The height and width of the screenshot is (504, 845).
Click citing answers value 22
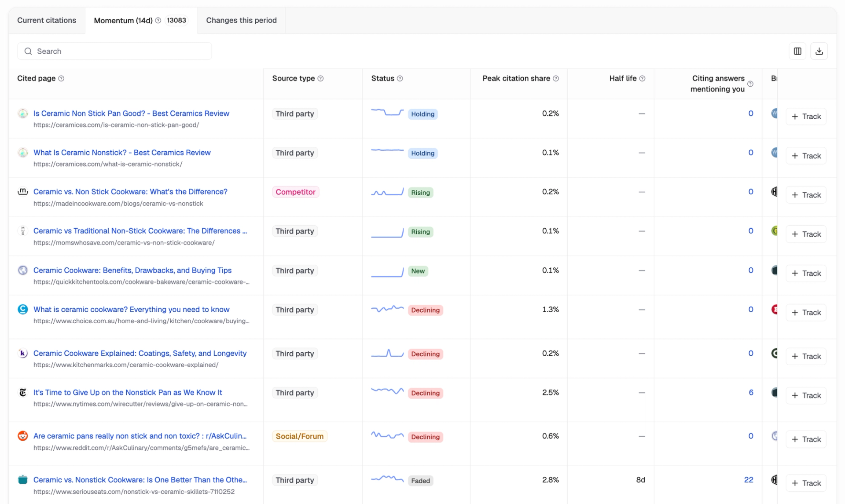(748, 480)
